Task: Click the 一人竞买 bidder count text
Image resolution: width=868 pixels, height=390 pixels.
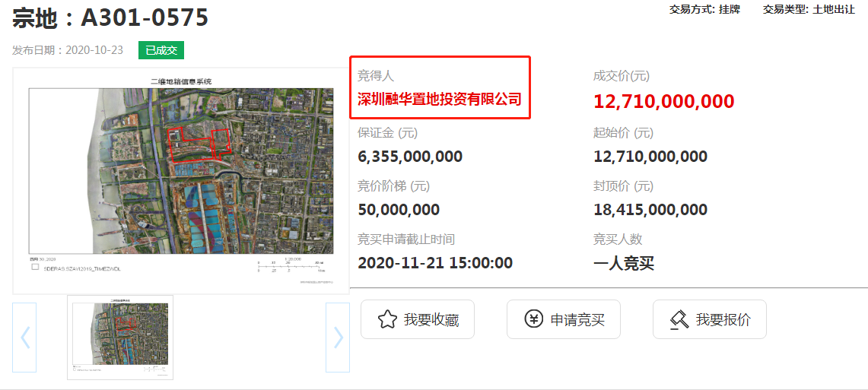Action: (x=624, y=263)
